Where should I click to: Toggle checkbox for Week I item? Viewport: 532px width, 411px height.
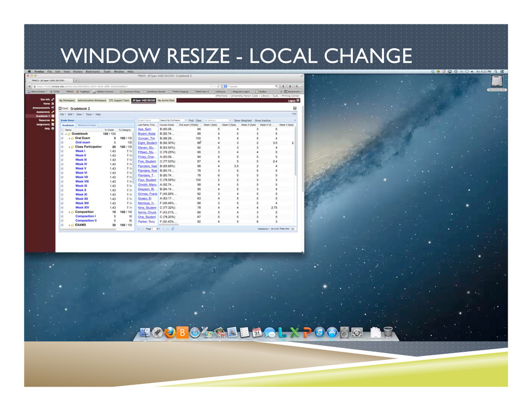[62, 151]
